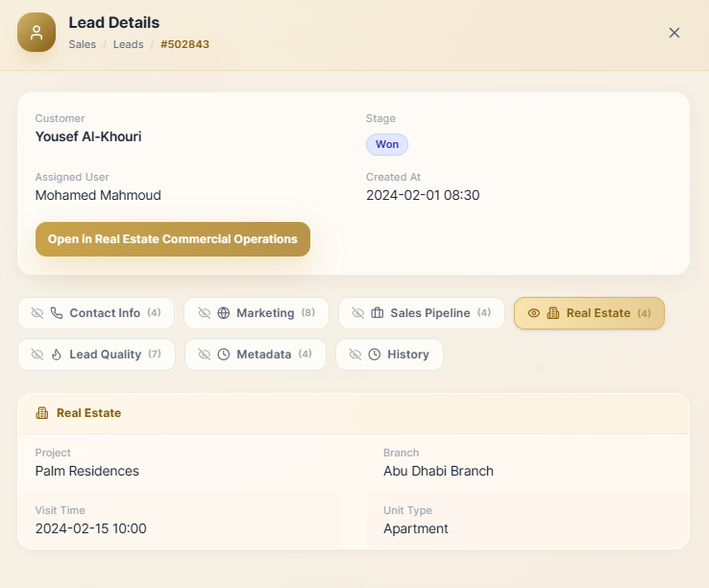The width and height of the screenshot is (709, 588).
Task: Select branch value Abu Dhabi Branch
Action: (x=439, y=472)
